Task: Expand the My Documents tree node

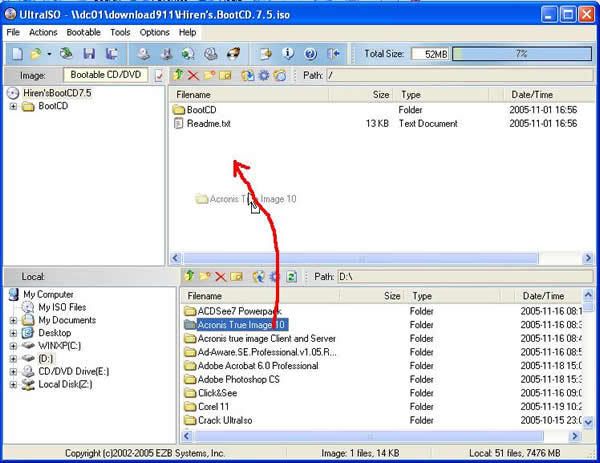Action: coord(13,320)
